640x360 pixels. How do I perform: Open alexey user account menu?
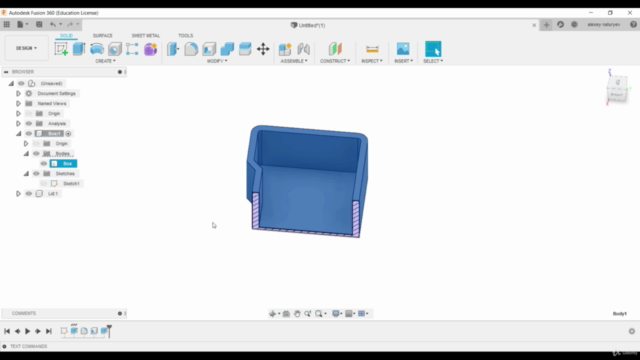click(x=604, y=24)
